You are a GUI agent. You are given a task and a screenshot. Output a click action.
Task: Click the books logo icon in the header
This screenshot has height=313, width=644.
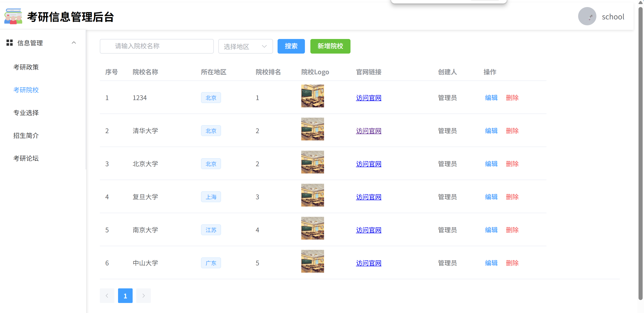[13, 16]
